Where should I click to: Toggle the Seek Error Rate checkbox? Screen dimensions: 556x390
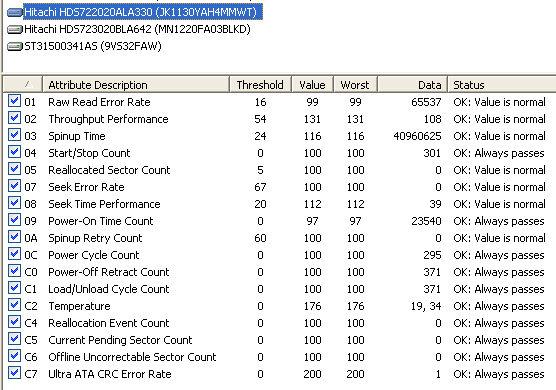coord(14,186)
